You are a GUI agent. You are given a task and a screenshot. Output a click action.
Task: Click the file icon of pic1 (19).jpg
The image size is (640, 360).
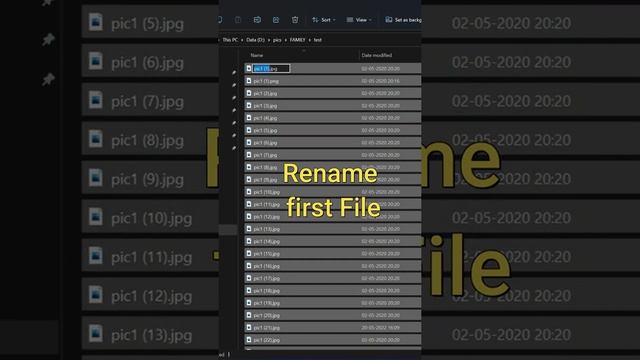(x=249, y=303)
